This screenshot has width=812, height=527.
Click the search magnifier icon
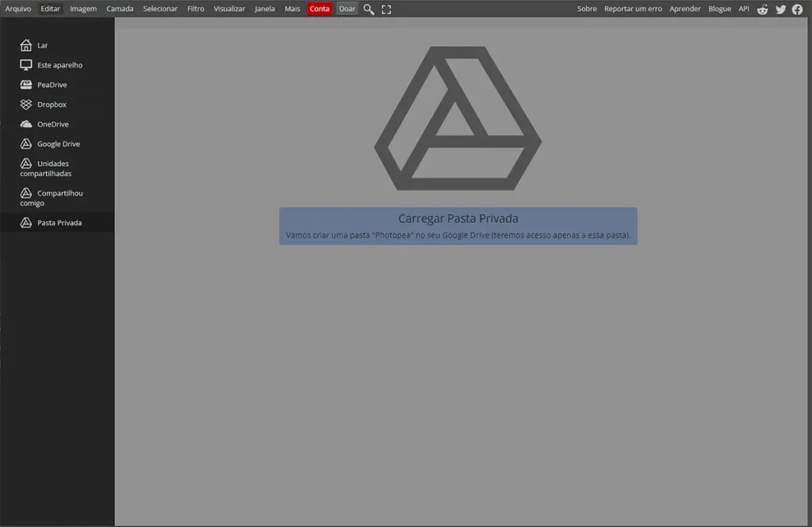tap(369, 10)
